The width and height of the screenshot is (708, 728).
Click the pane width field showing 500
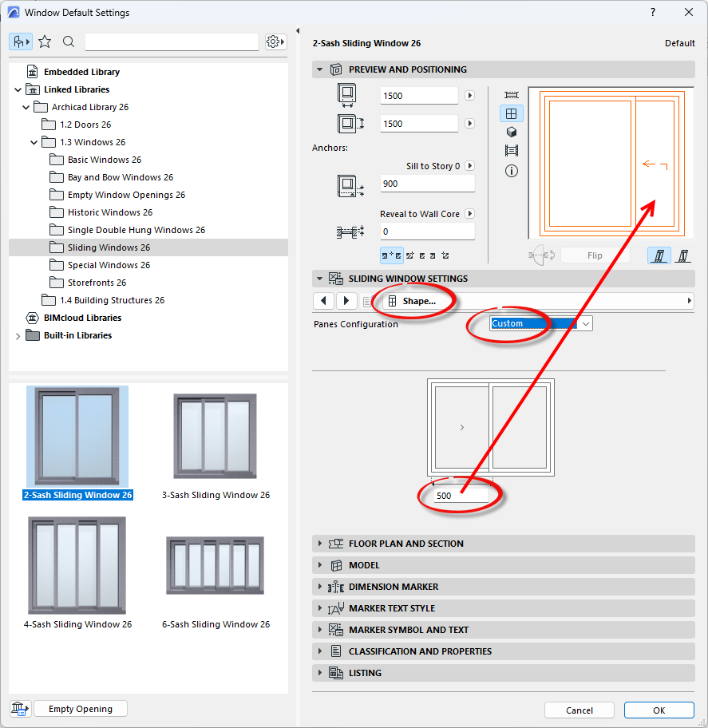461,496
